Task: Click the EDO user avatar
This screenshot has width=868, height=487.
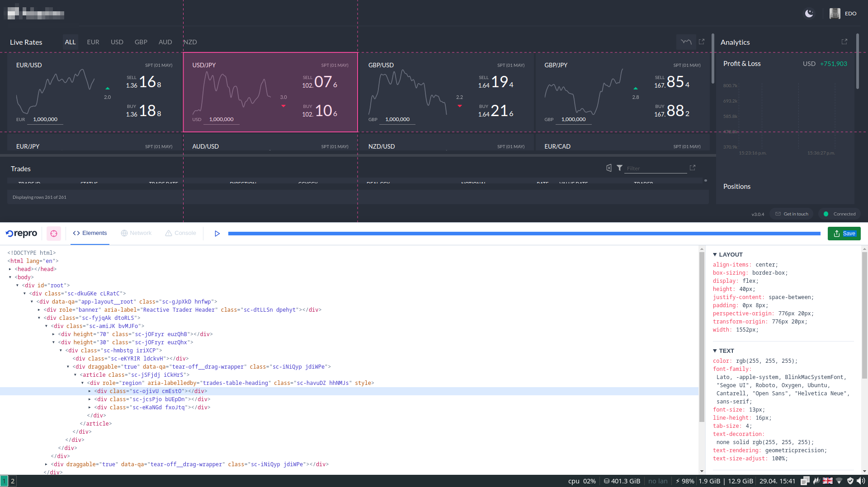Action: click(x=835, y=14)
